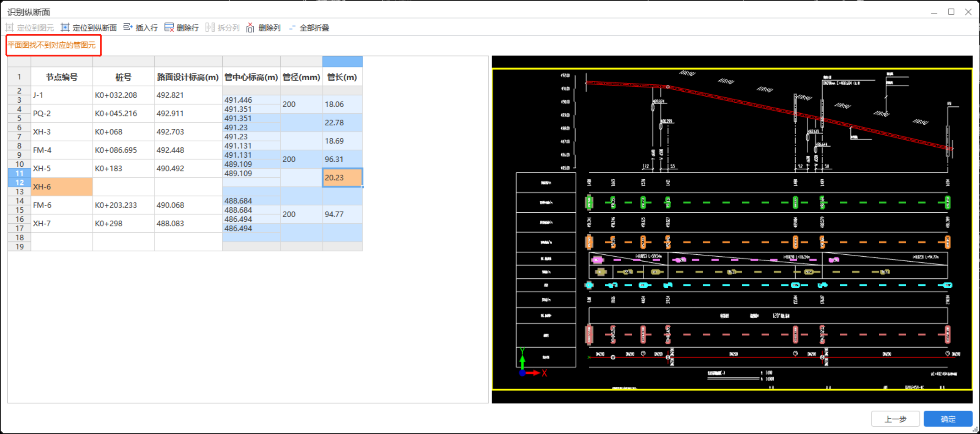
Task: Select pipe length cell 94.77
Action: coord(342,214)
